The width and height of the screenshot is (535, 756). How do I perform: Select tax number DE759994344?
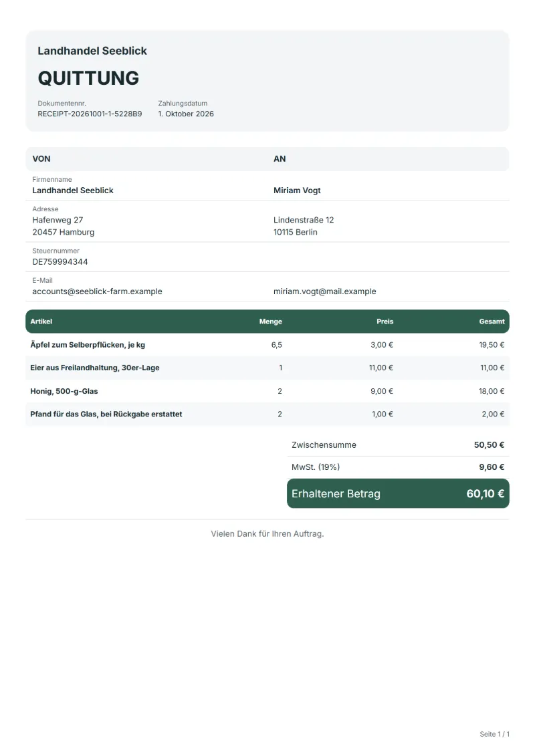pyautogui.click(x=60, y=262)
